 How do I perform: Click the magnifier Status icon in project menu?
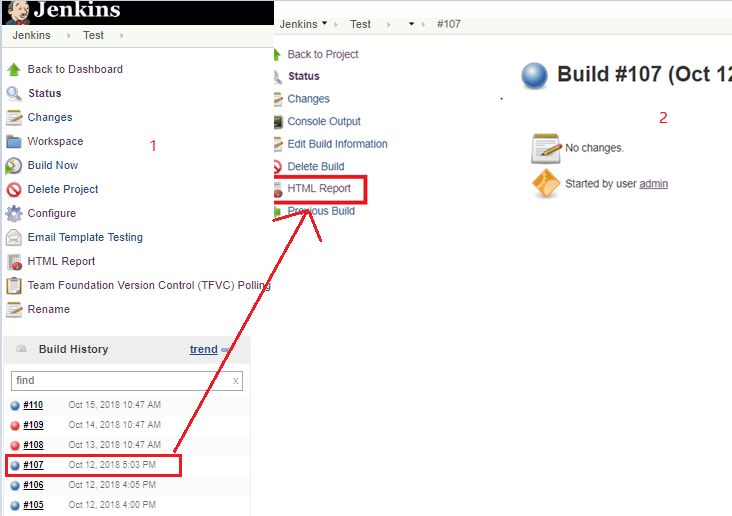tap(14, 93)
